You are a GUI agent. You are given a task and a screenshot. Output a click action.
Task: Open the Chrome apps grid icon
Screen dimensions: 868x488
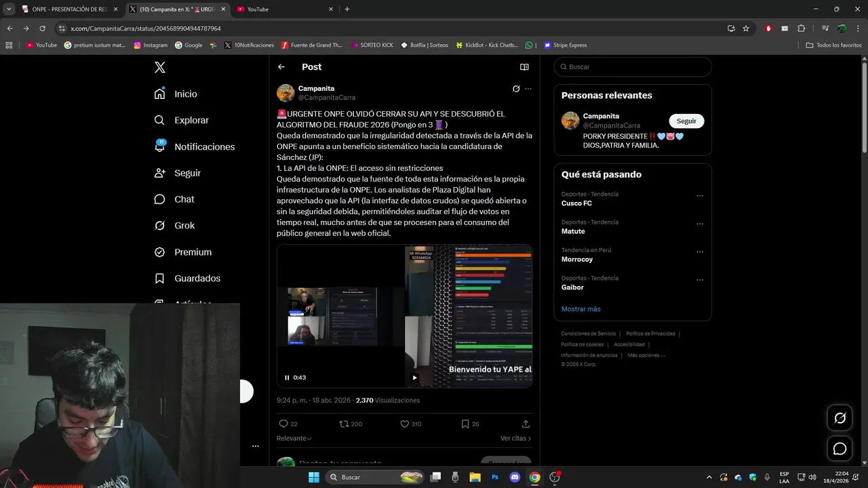[9, 45]
